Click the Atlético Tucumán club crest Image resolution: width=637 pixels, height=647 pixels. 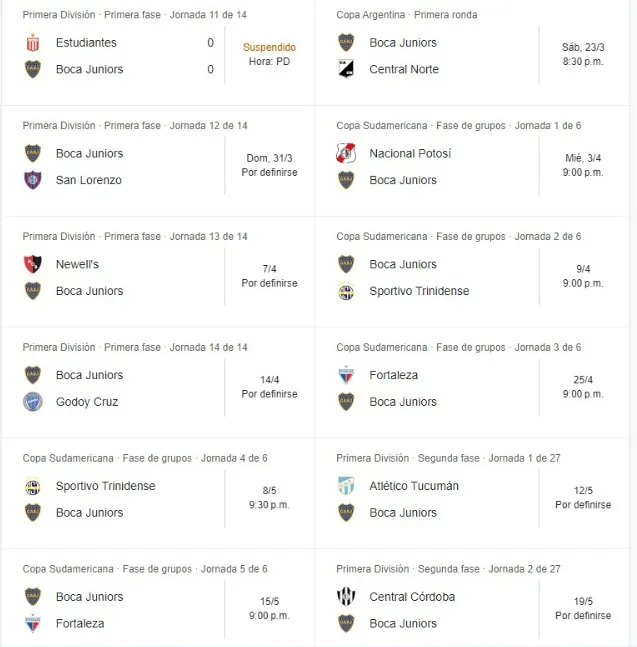346,486
